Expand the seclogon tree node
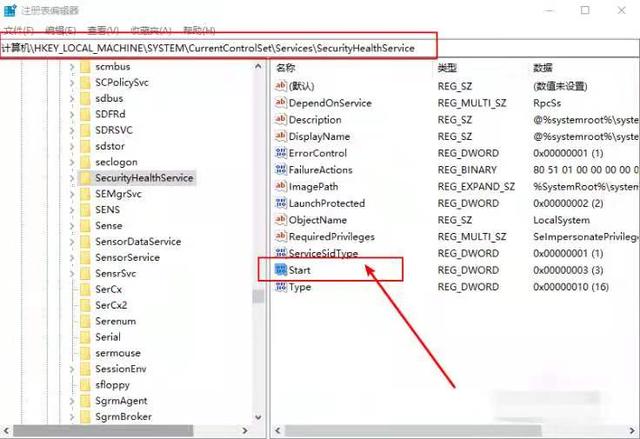This screenshot has width=640, height=439. click(72, 162)
